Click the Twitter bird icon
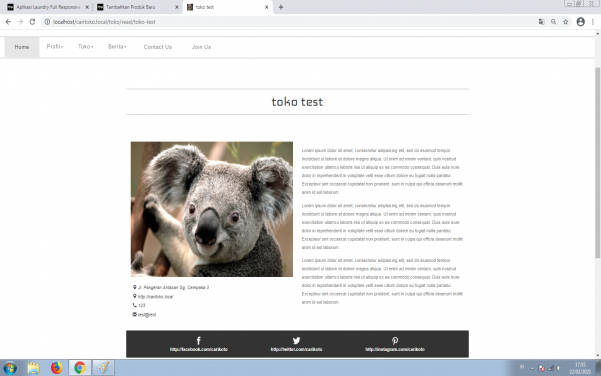The height and width of the screenshot is (376, 601). [296, 340]
